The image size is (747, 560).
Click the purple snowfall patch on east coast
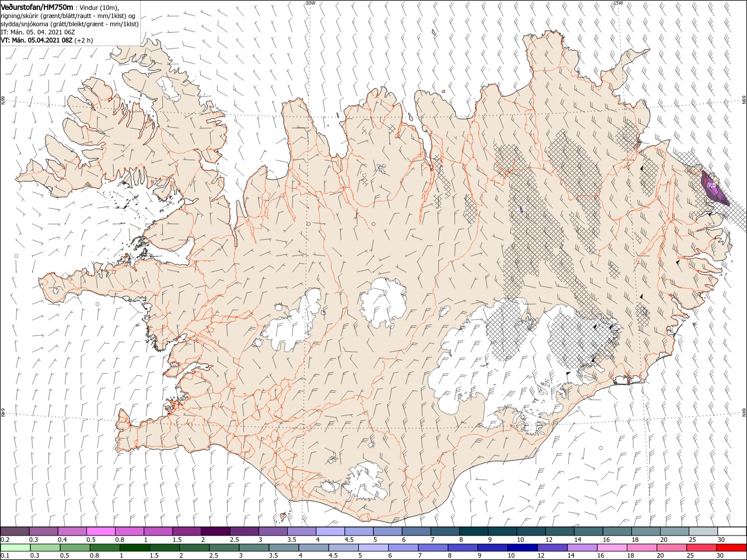pos(714,188)
